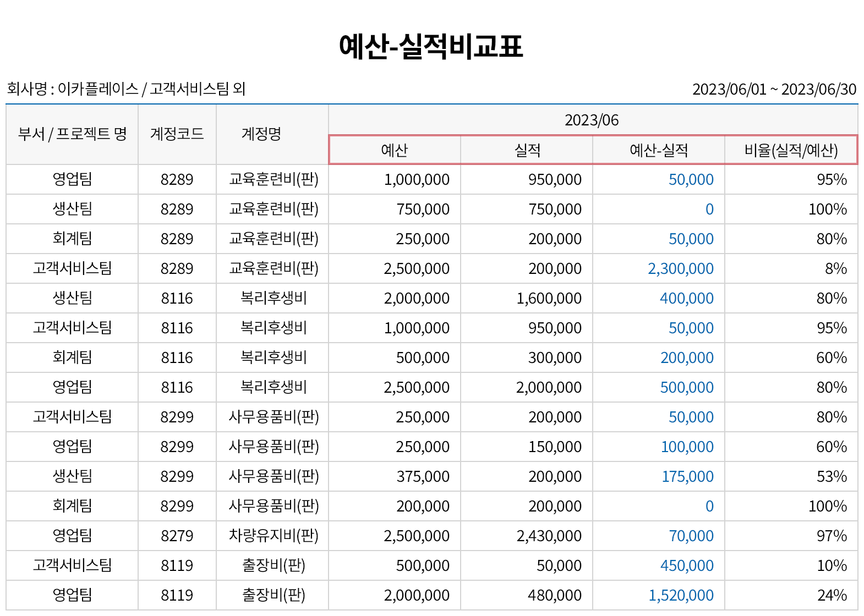Click the 비율(실적/예산) column header
This screenshot has width=864, height=616.
coord(791,150)
